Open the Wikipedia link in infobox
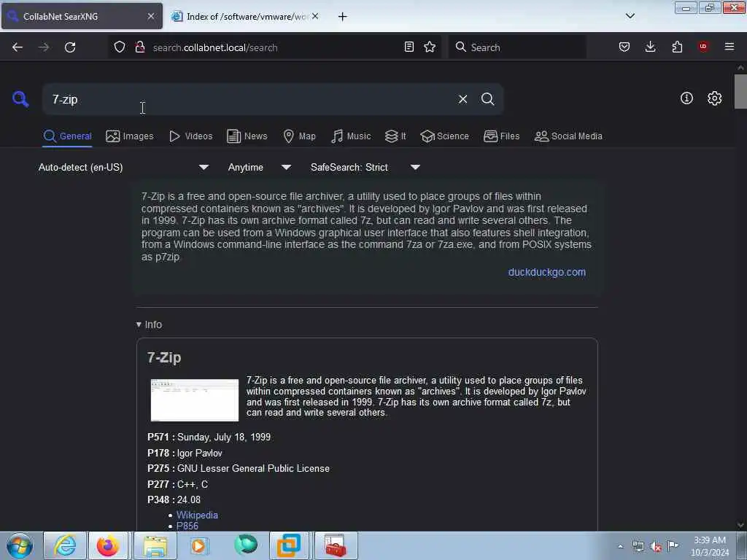The width and height of the screenshot is (747, 560). point(197,515)
